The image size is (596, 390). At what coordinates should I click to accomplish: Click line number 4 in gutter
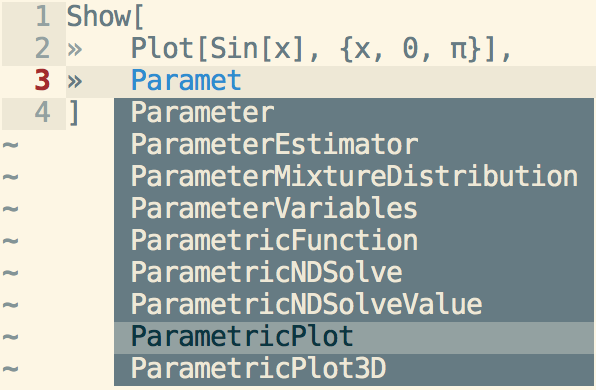coord(42,113)
